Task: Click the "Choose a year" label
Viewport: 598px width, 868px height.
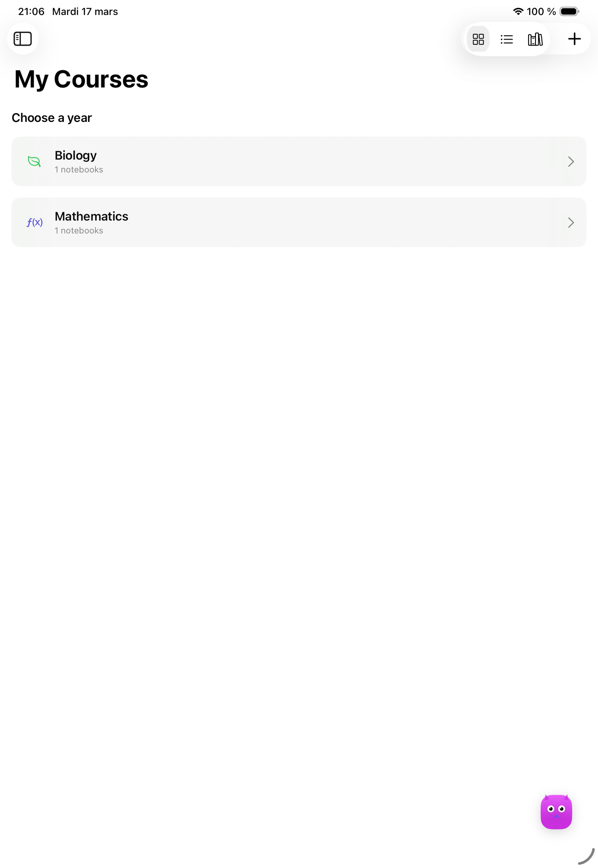Action: [52, 118]
